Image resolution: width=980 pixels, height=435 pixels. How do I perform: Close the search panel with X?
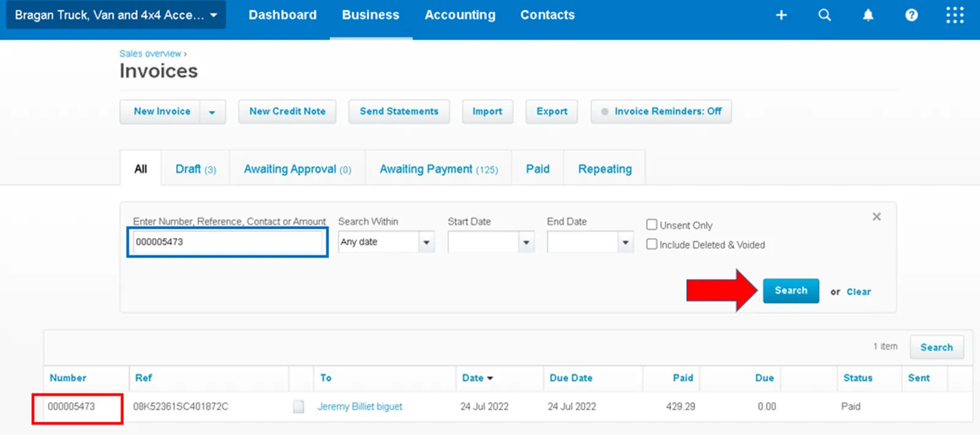[876, 217]
